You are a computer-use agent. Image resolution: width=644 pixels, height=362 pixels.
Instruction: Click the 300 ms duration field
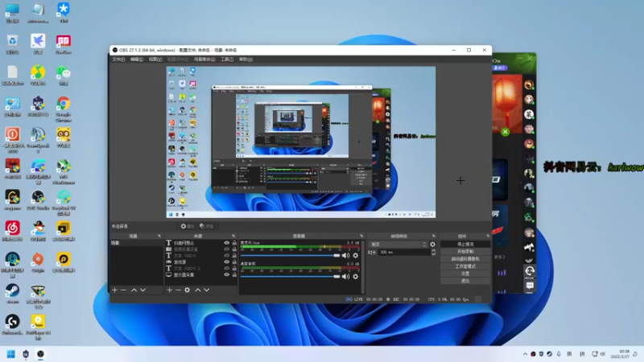(x=403, y=252)
